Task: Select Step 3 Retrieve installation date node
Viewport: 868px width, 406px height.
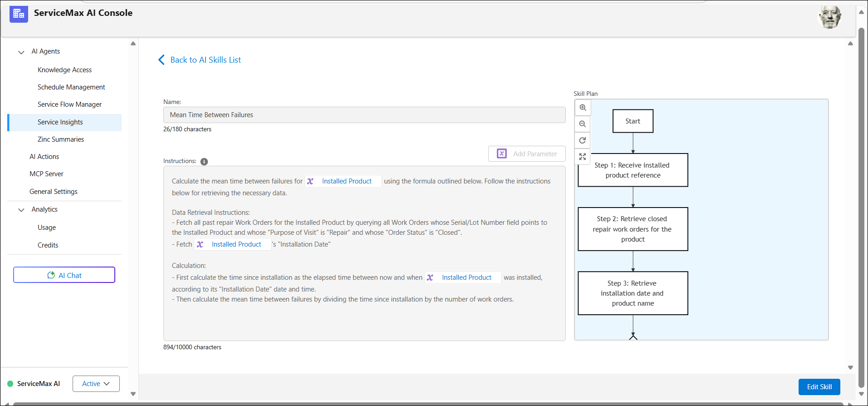Action: 633,293
